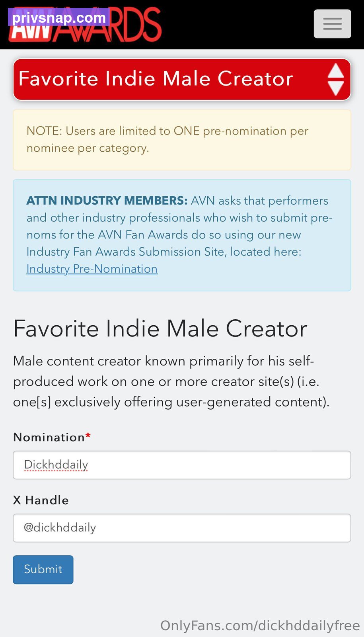Focus the X Handle input field

(x=182, y=528)
